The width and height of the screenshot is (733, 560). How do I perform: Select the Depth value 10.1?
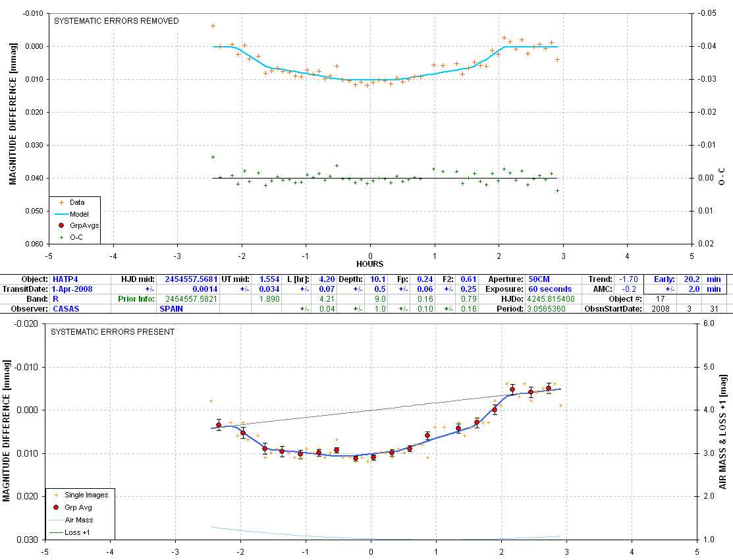pos(378,279)
